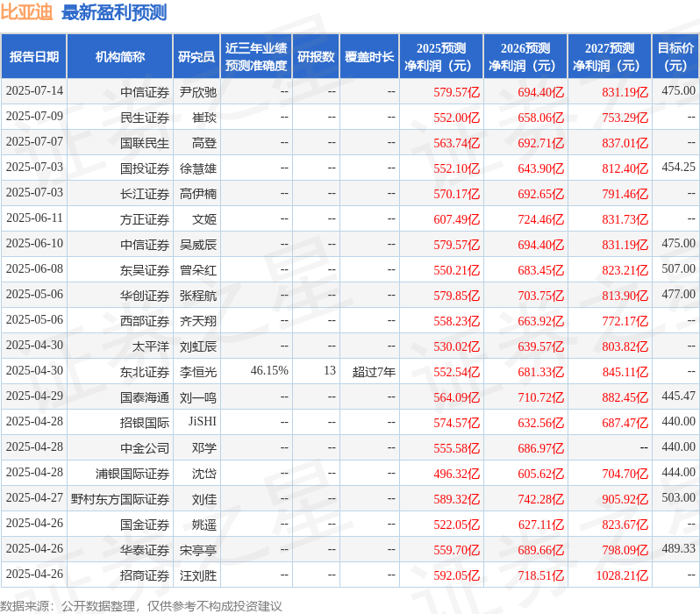Click the 46.15% accuracy value

[x=269, y=371]
